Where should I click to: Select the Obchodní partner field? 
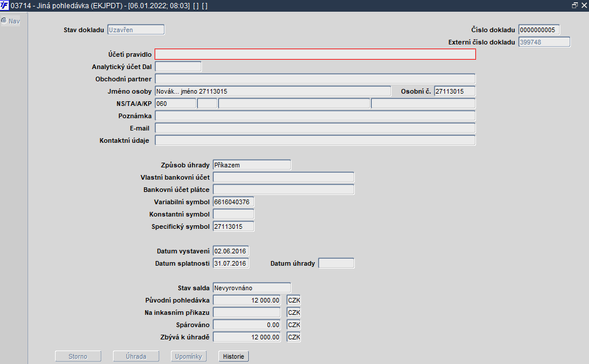(315, 79)
